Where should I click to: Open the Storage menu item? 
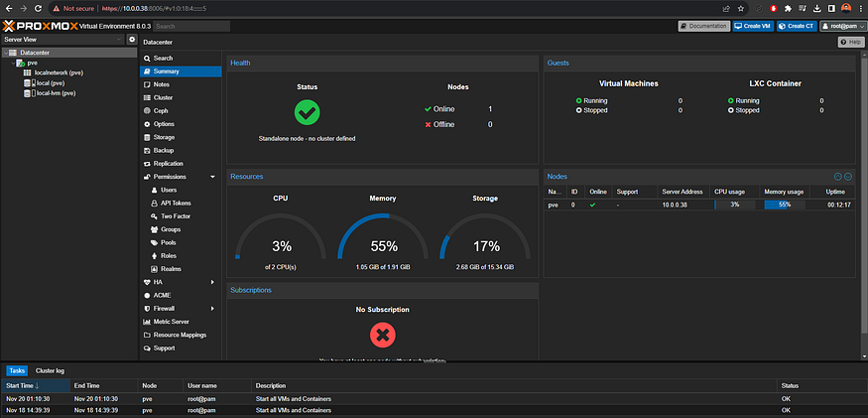pyautogui.click(x=181, y=137)
